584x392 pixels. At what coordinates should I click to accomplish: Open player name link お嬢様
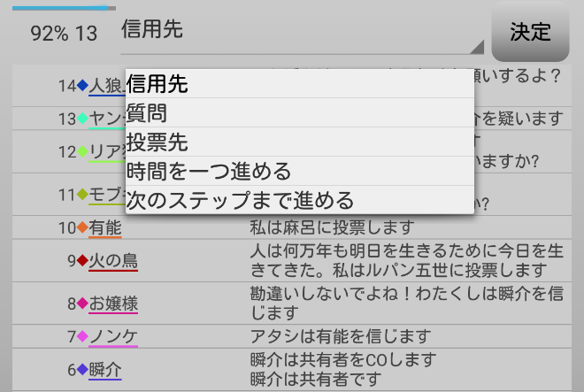pyautogui.click(x=112, y=304)
